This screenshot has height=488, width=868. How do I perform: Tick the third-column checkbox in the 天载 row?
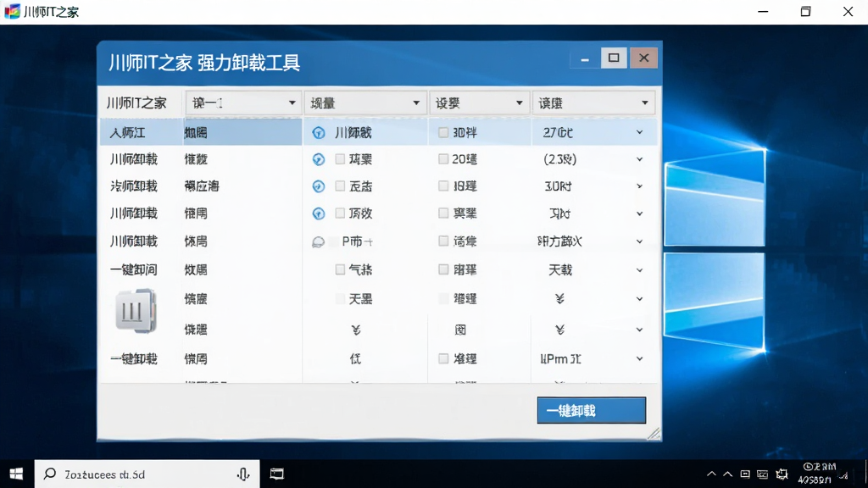[x=442, y=269]
